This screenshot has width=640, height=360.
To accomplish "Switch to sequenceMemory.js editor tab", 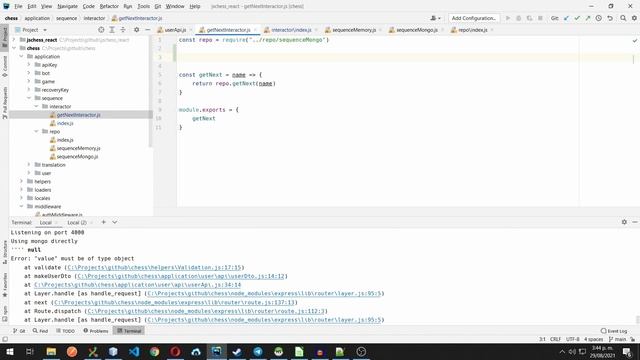I will [353, 30].
